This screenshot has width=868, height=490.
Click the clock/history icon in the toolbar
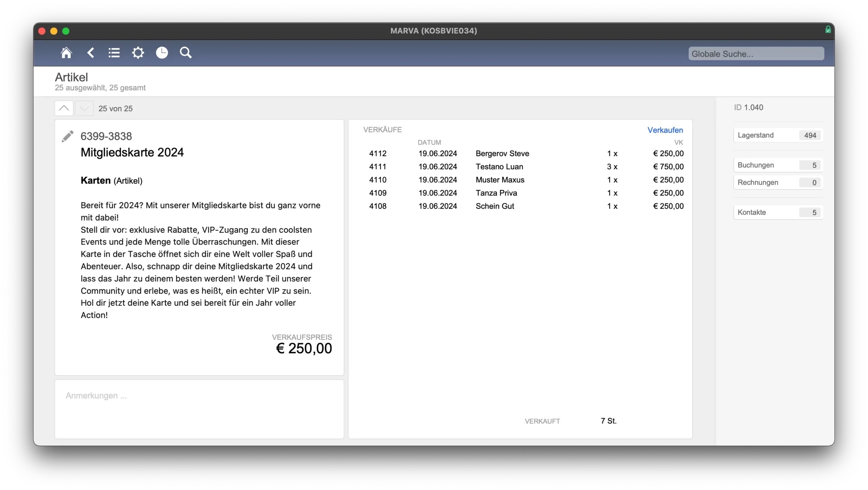[x=162, y=53]
